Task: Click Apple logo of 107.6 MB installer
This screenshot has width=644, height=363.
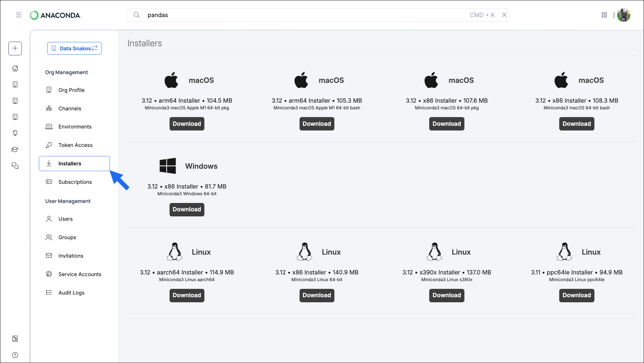Action: coord(431,80)
